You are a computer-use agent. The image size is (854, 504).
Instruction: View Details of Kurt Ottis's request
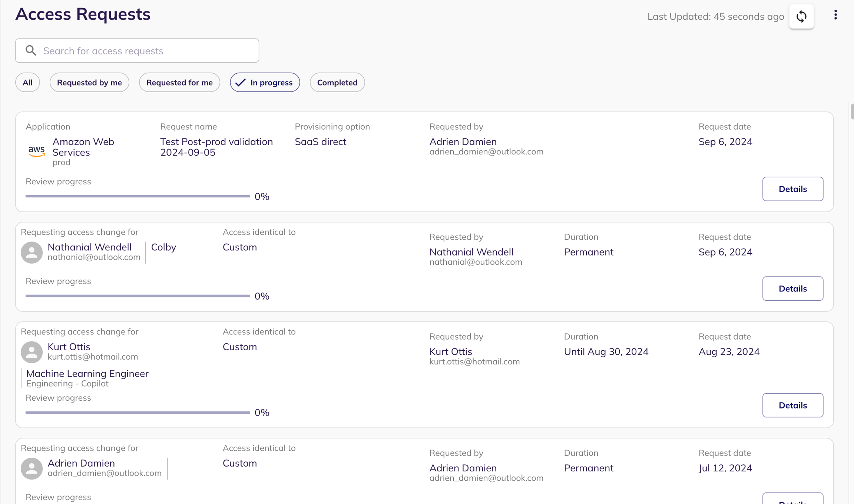click(x=792, y=405)
